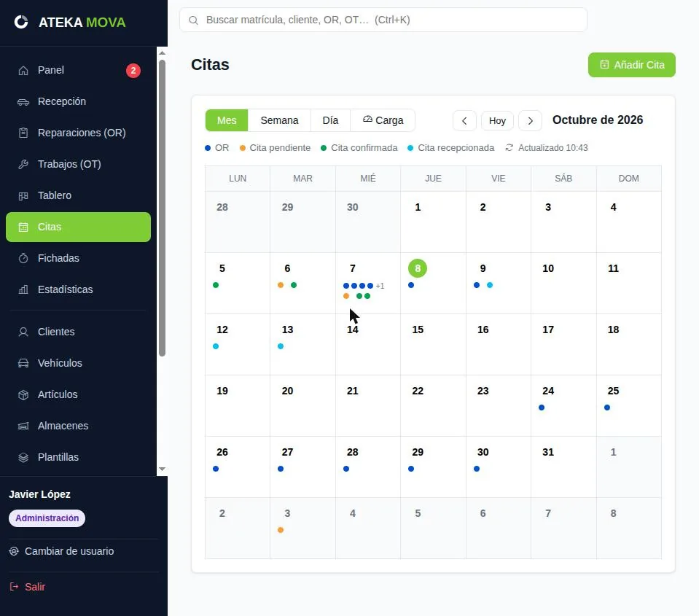Click the Plantillas layers icon
This screenshot has height=616, width=699.
point(23,457)
